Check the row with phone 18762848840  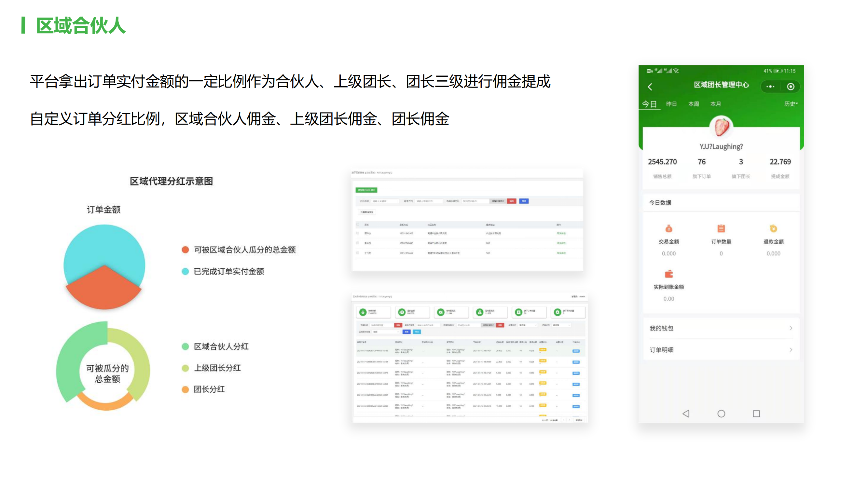[358, 243]
